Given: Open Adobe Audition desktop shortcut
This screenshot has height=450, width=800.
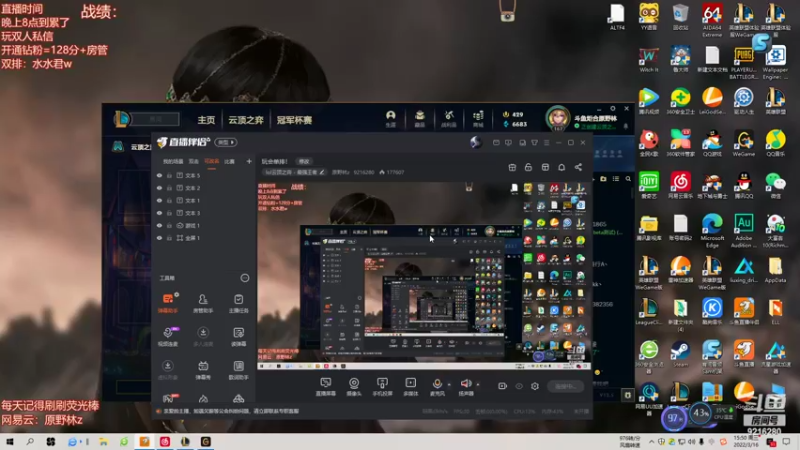Looking at the screenshot, I should click(744, 231).
